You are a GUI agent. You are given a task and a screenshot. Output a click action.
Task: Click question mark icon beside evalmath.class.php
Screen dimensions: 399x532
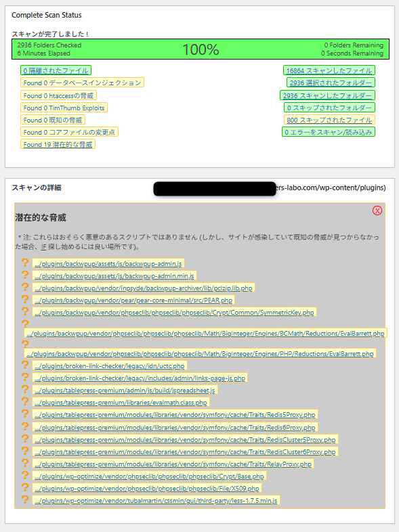(x=25, y=402)
